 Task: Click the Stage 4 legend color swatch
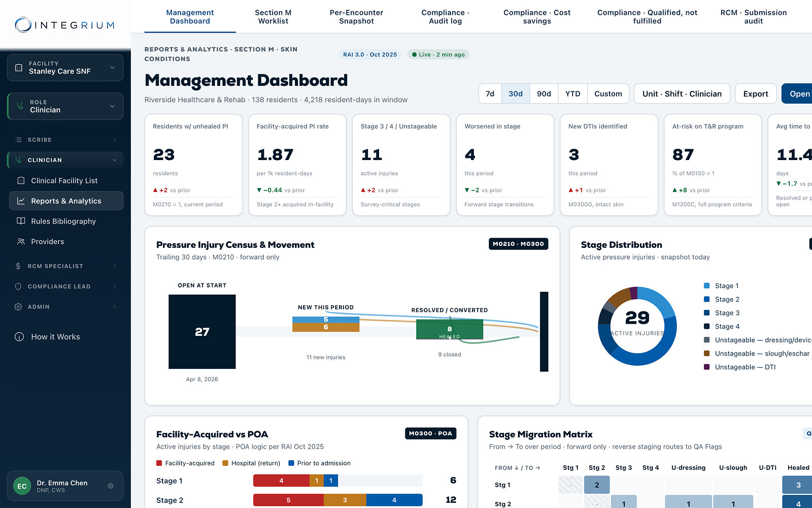click(x=706, y=326)
